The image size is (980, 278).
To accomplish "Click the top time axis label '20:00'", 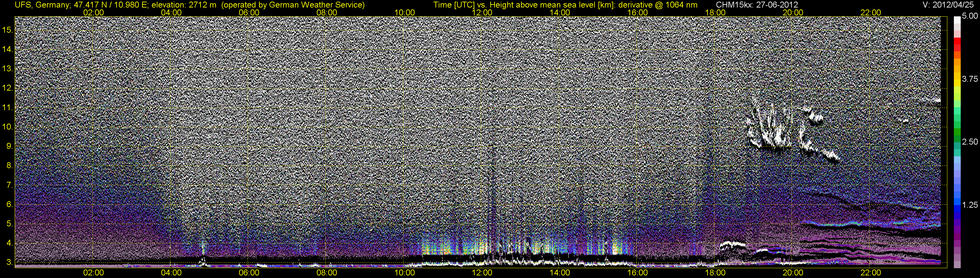I will click(x=793, y=12).
